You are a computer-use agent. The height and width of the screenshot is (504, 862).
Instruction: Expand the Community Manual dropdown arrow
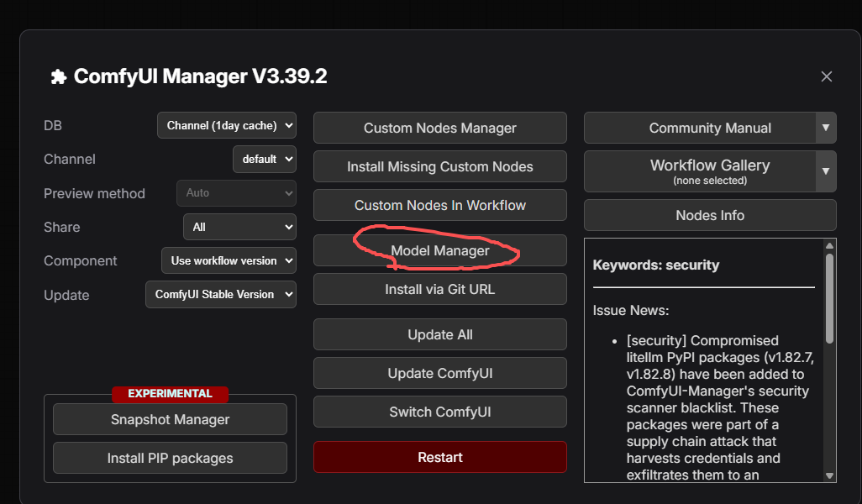[826, 128]
